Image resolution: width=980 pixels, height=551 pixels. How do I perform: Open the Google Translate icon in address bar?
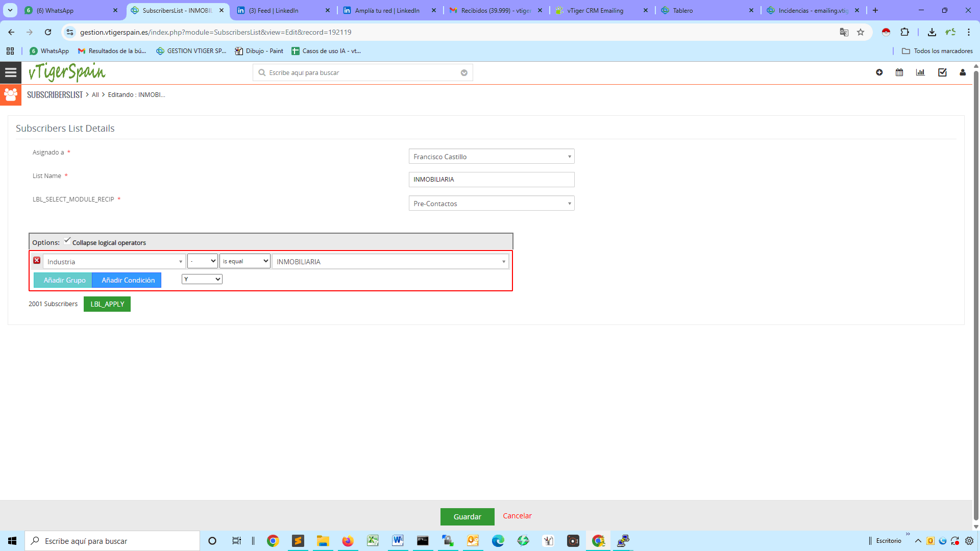[844, 32]
